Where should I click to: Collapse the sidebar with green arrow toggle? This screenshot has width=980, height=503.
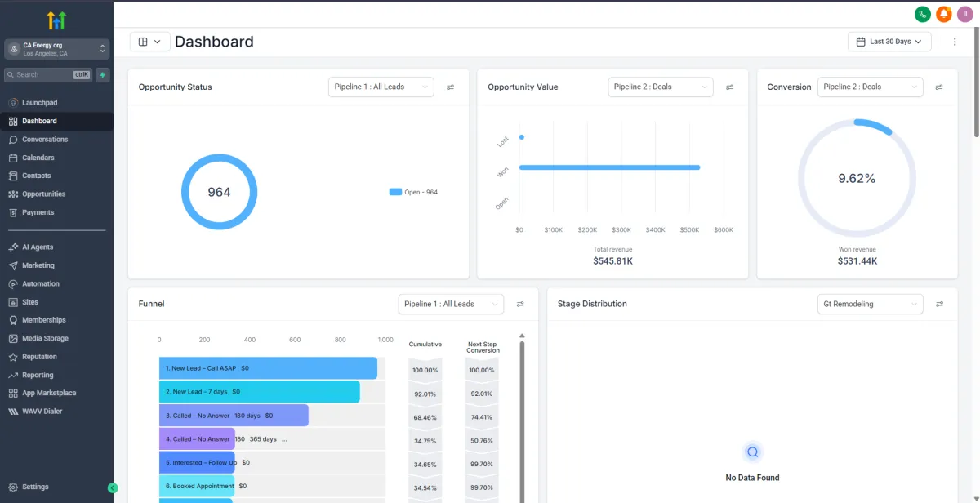[x=113, y=488]
